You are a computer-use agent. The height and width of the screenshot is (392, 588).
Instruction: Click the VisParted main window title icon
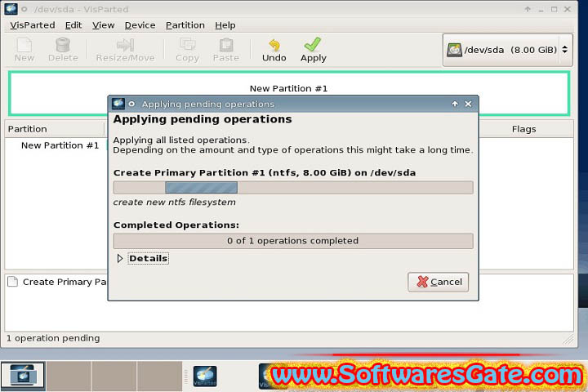tap(11, 9)
